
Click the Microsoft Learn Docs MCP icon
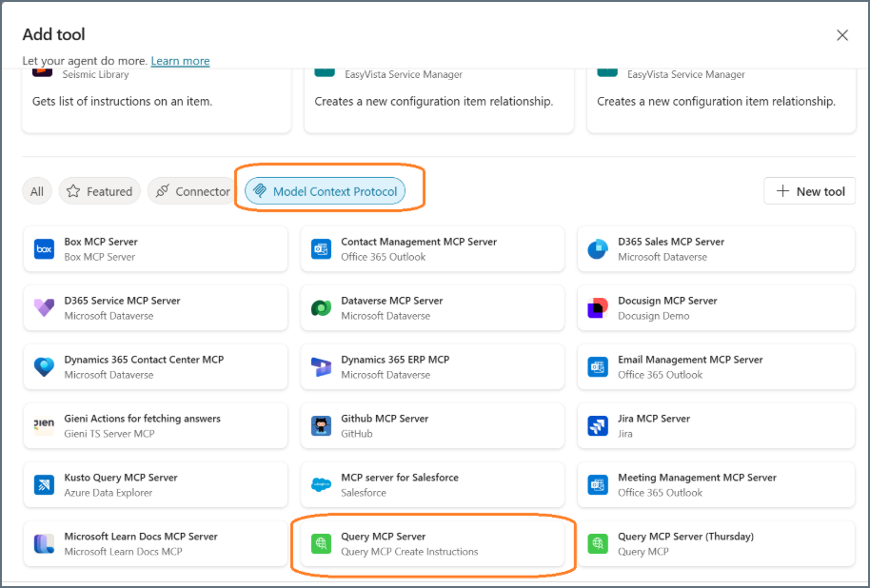coord(44,543)
